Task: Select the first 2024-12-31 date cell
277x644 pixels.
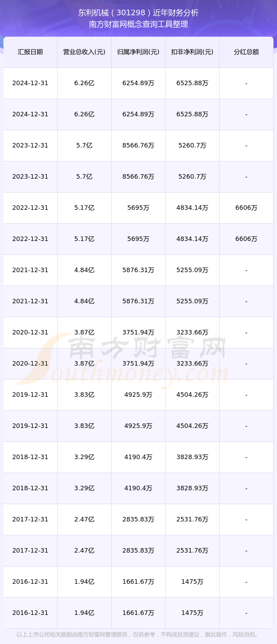Action: coord(30,83)
